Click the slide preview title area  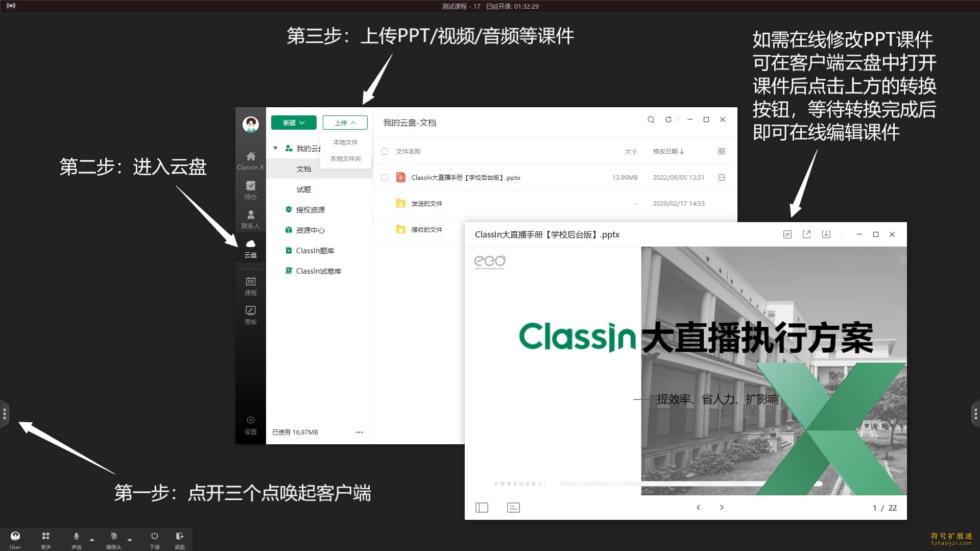[x=696, y=337]
